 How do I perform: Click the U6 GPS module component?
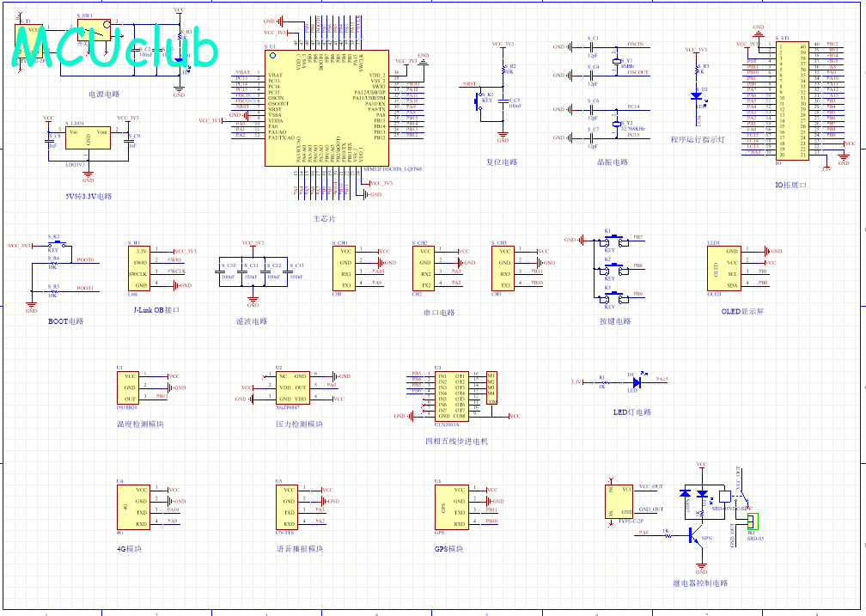[x=451, y=507]
